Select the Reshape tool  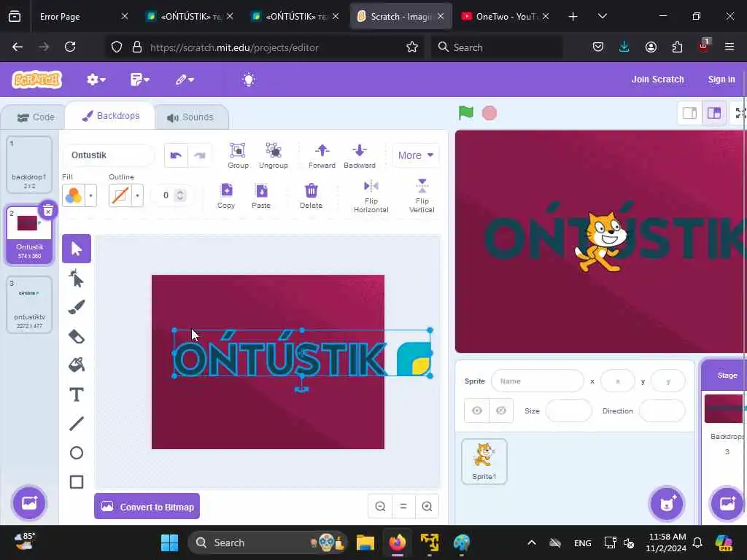[76, 278]
